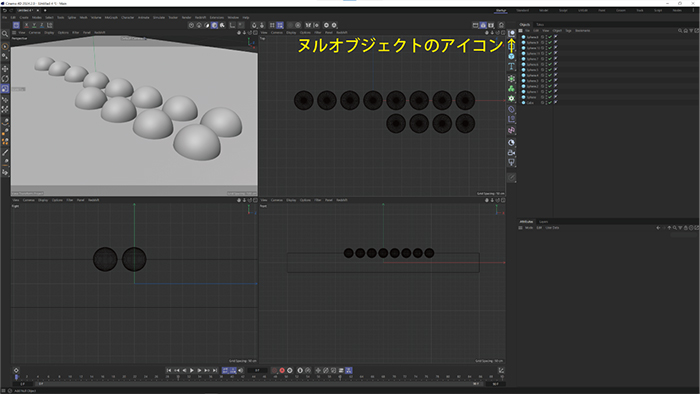This screenshot has width=700, height=394.
Task: Click the project end frame field
Action: (x=496, y=384)
